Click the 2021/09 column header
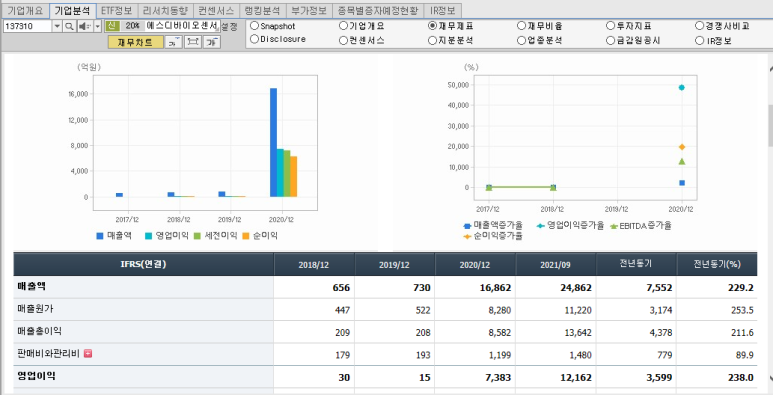773x395 pixels. pyautogui.click(x=556, y=264)
